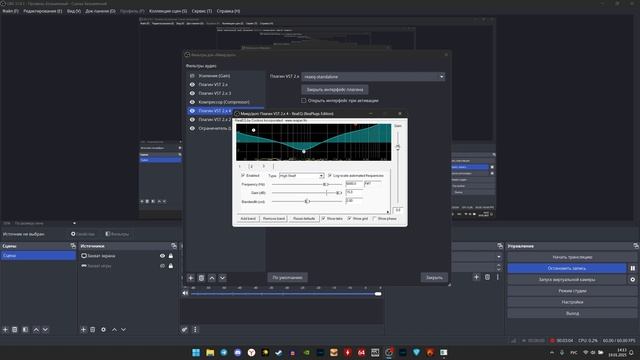Lock the Захват экрана source
The image size is (640, 360).
click(x=171, y=256)
